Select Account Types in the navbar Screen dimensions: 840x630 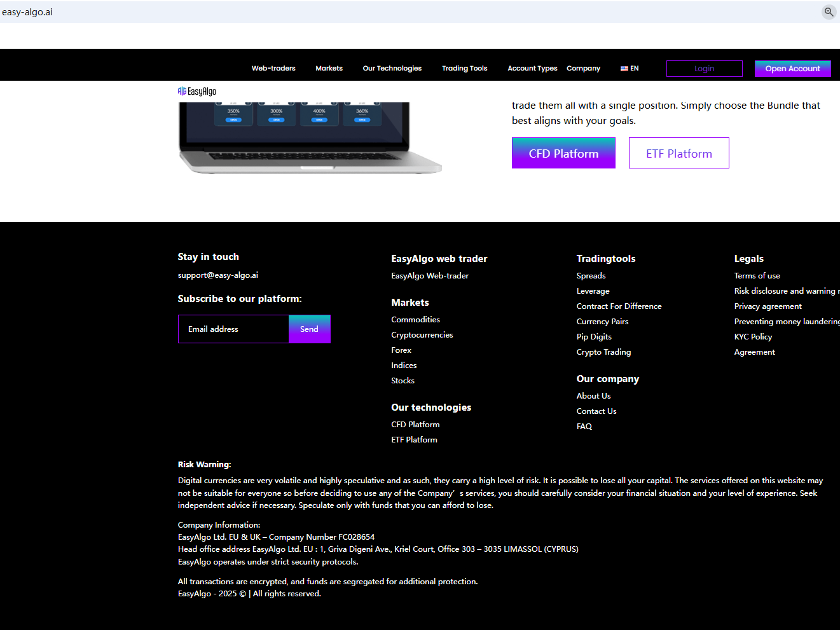[x=532, y=69]
